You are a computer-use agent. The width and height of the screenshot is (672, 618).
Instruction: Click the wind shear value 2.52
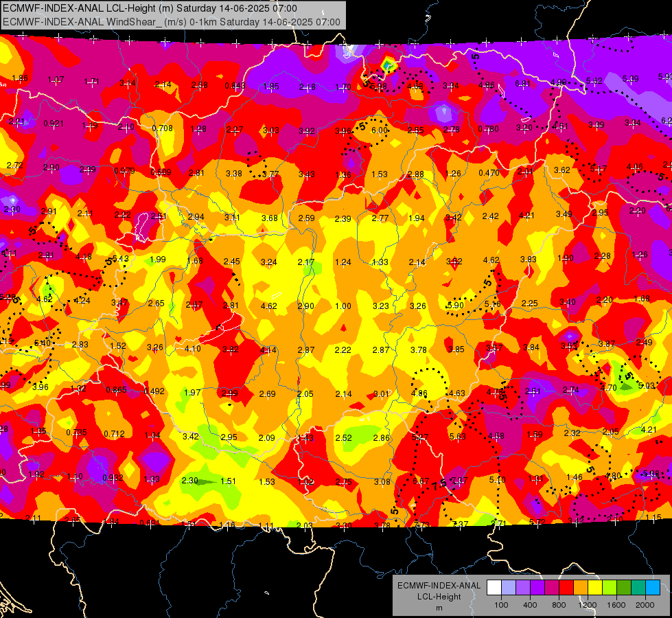coord(343,438)
